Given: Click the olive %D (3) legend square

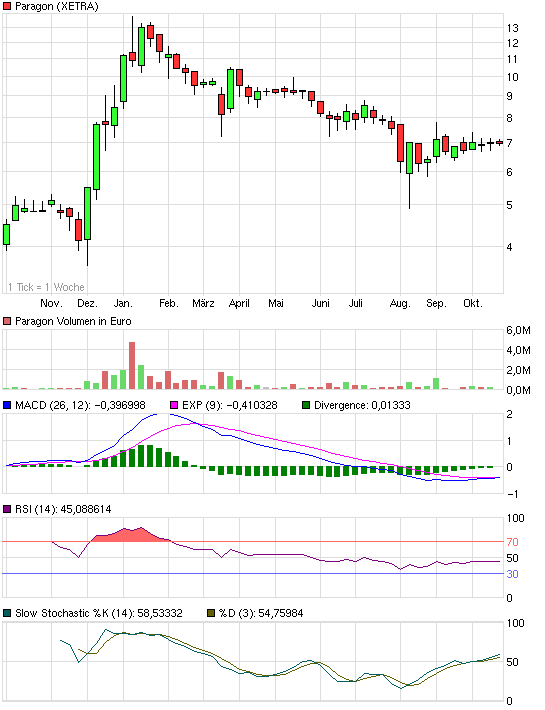Looking at the screenshot, I should point(211,613).
